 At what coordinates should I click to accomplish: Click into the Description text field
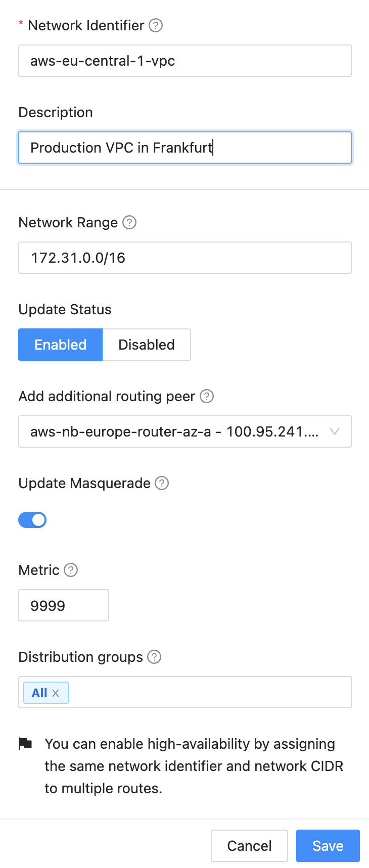tap(185, 148)
